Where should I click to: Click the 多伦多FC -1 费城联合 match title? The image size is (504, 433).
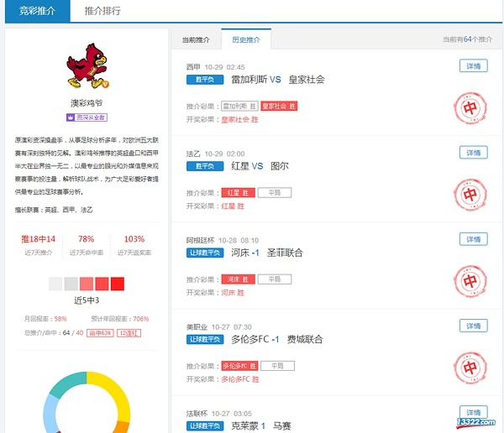277,339
